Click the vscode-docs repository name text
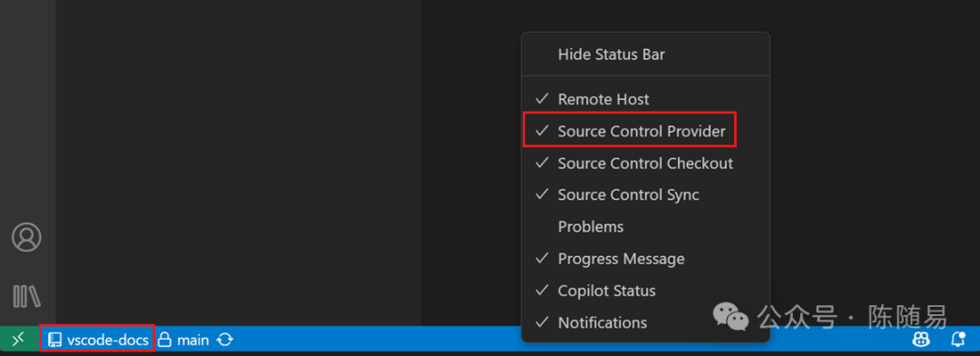This screenshot has height=356, width=980. coord(107,340)
